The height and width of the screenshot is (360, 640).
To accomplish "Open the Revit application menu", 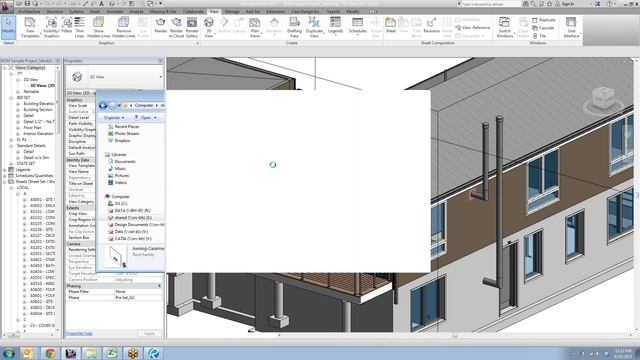I will click(x=7, y=6).
